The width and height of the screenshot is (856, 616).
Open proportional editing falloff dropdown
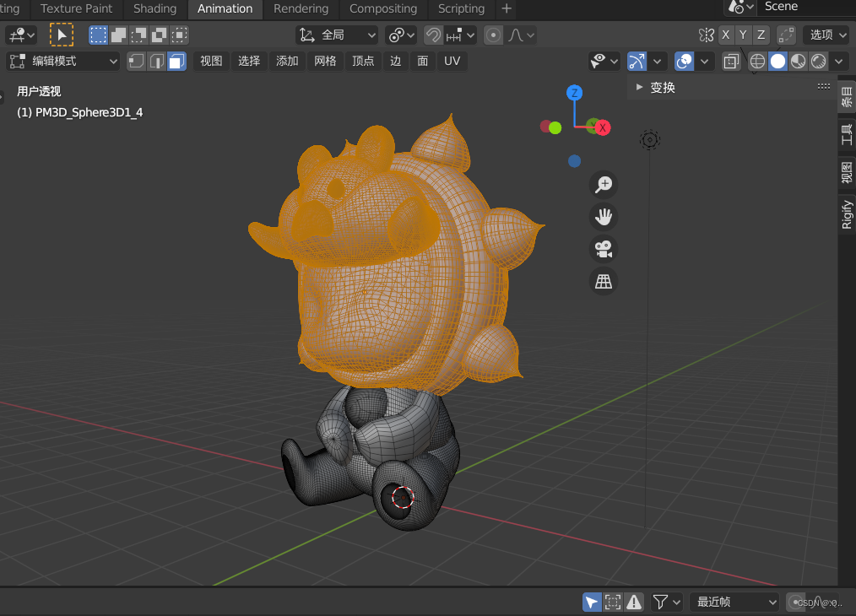521,35
